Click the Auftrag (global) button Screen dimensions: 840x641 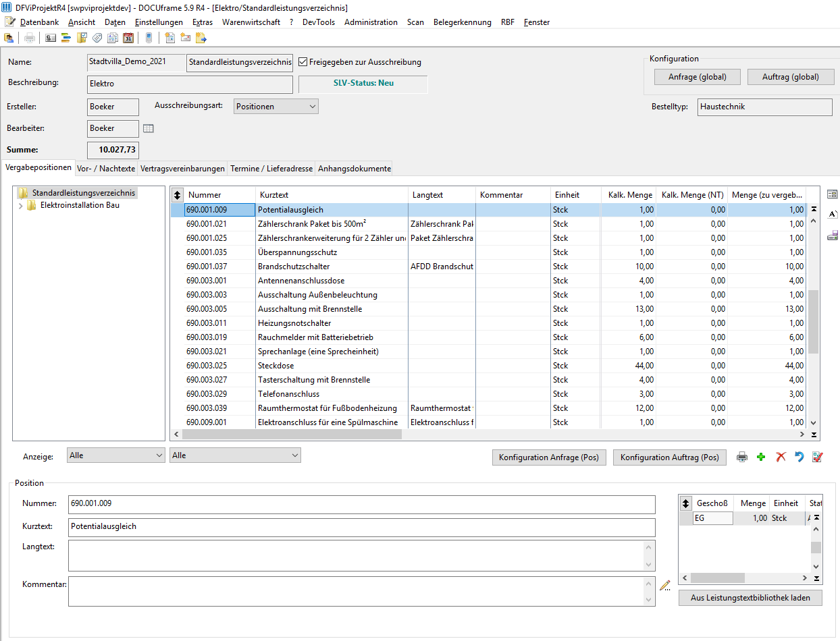click(790, 77)
